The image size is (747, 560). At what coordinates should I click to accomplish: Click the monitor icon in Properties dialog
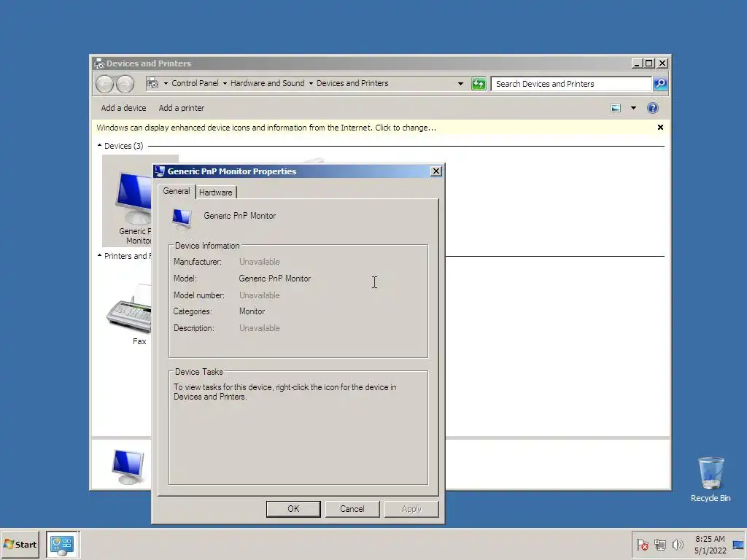click(182, 219)
